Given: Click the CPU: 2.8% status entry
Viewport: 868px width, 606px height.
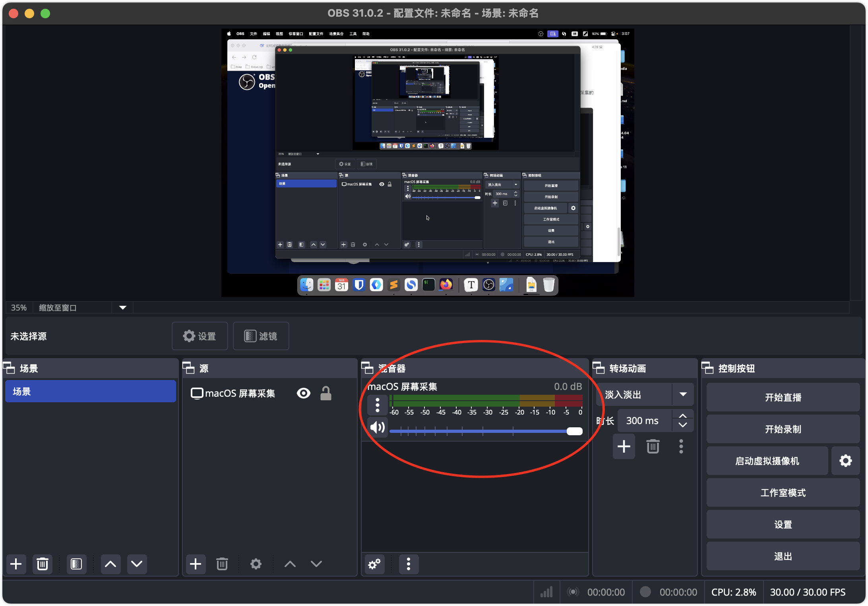Looking at the screenshot, I should [734, 592].
